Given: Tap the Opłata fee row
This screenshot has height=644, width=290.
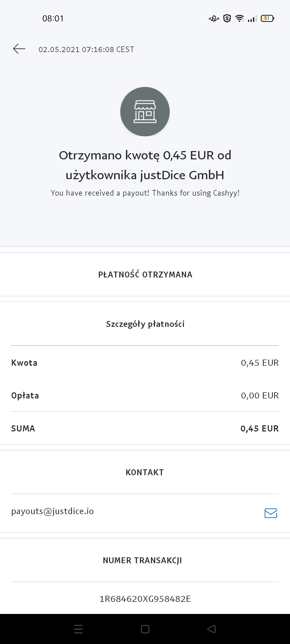Looking at the screenshot, I should [x=145, y=396].
